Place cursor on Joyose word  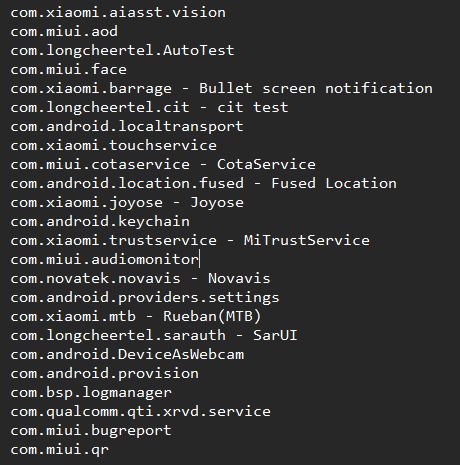click(217, 203)
